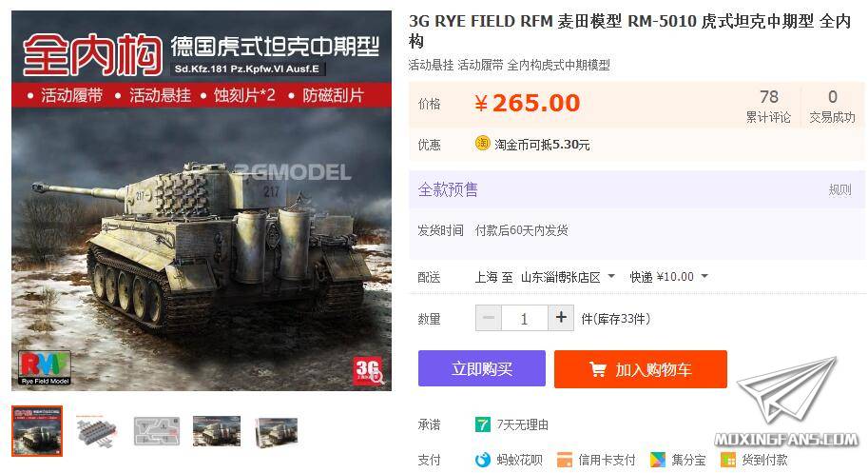
Task: Click the Taobao gold coin icon
Action: click(482, 144)
